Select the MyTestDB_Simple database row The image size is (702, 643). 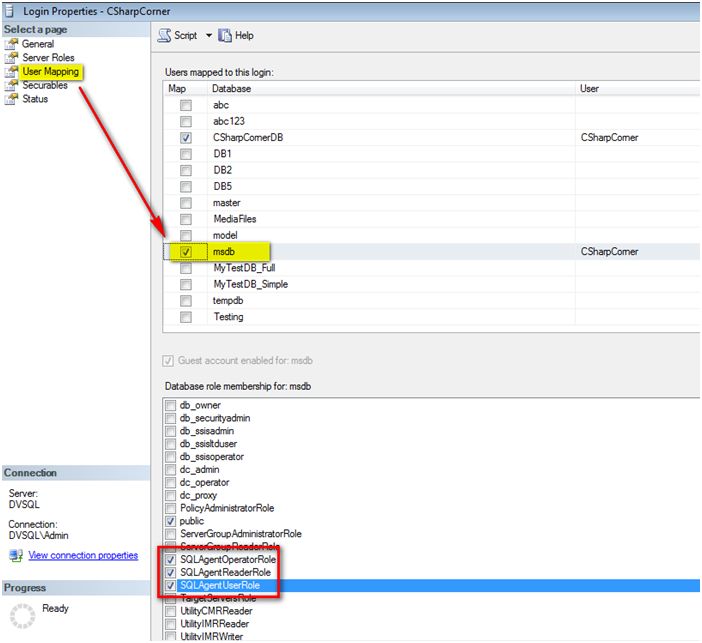(x=432, y=285)
